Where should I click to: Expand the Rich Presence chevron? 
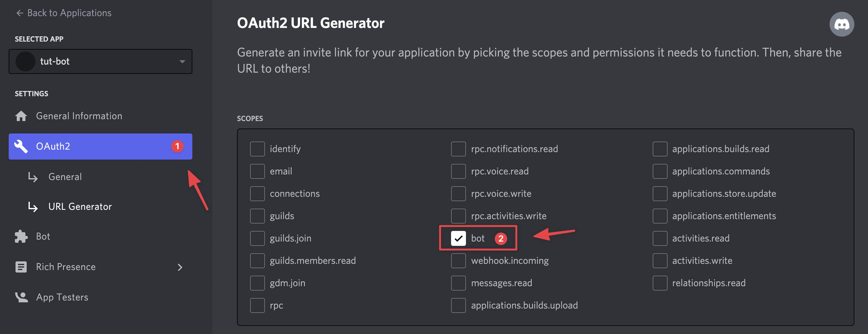(x=180, y=267)
